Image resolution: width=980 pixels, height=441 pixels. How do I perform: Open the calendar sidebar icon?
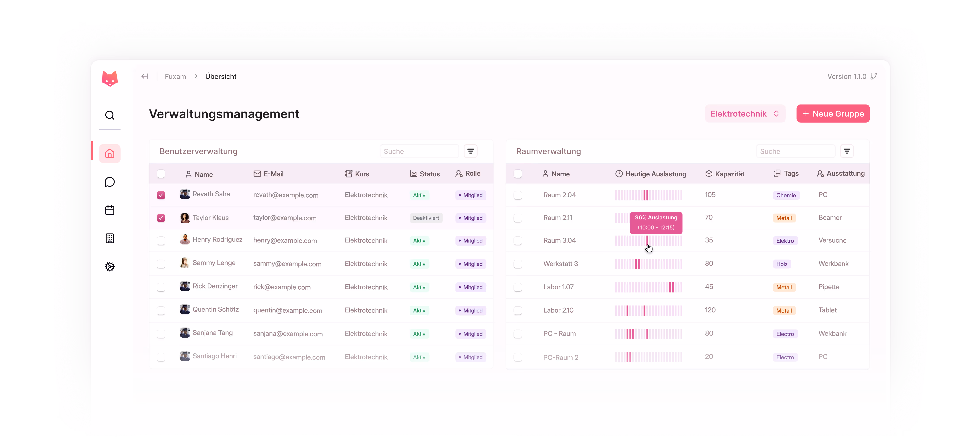(x=110, y=210)
